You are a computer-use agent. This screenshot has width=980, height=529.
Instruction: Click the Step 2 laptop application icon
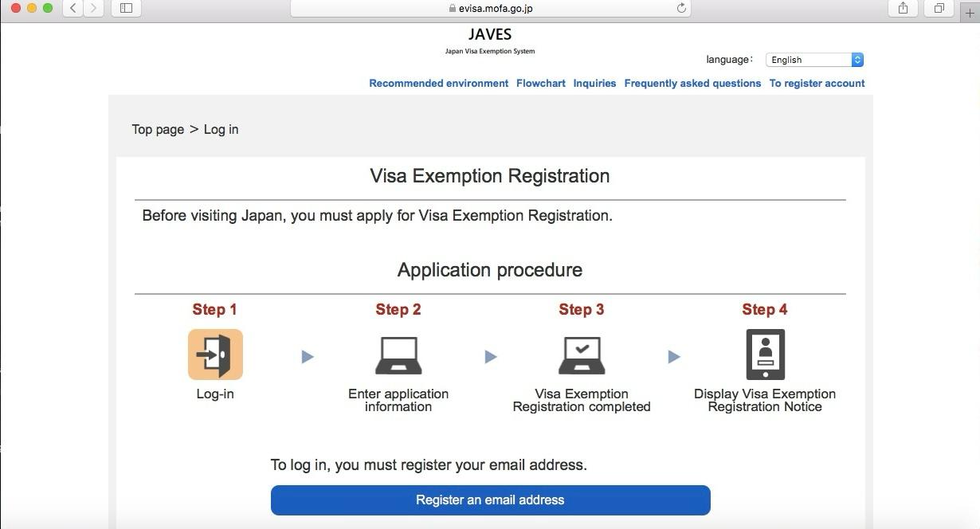click(x=398, y=354)
